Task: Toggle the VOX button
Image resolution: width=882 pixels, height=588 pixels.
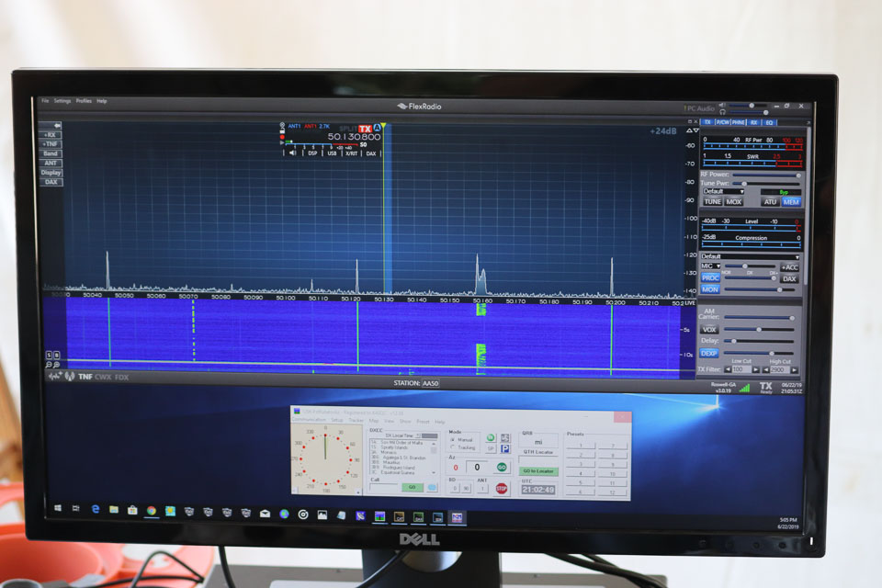Action: click(x=709, y=329)
